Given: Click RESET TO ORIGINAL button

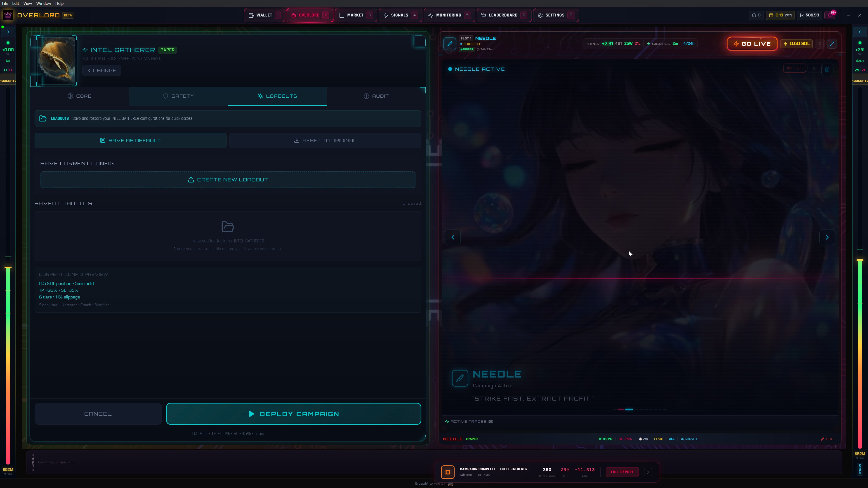Looking at the screenshot, I should 325,141.
